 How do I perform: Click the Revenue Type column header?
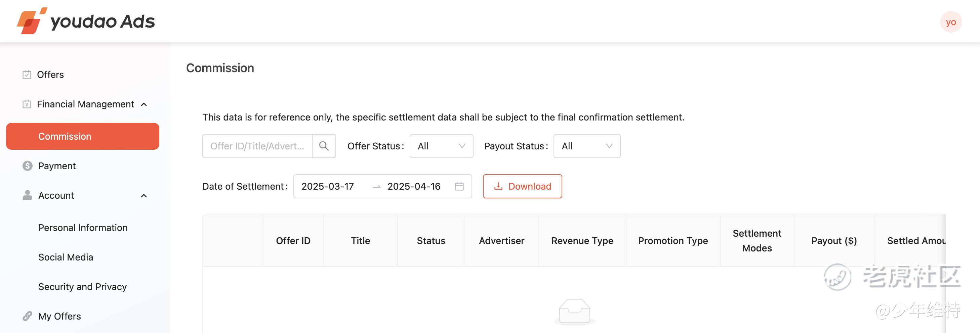582,241
